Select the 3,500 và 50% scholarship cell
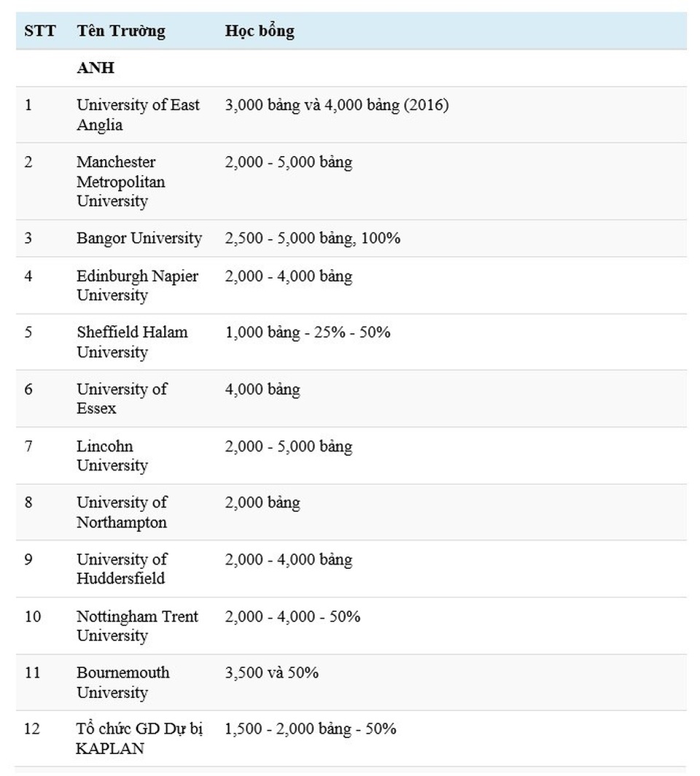Screen dimensions: 700x776 point(271,672)
